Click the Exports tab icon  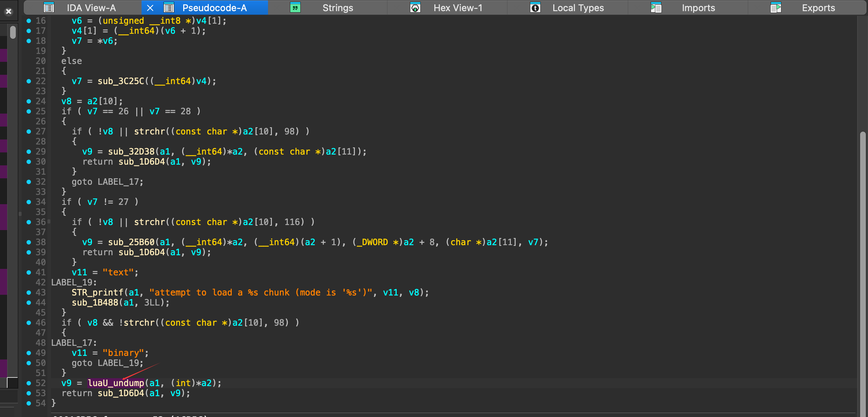pos(776,8)
